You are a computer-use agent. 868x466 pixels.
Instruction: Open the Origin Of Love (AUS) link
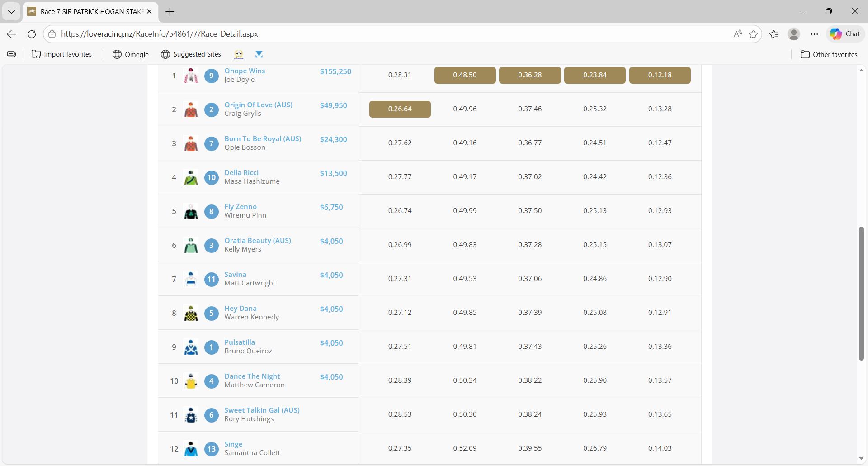258,105
